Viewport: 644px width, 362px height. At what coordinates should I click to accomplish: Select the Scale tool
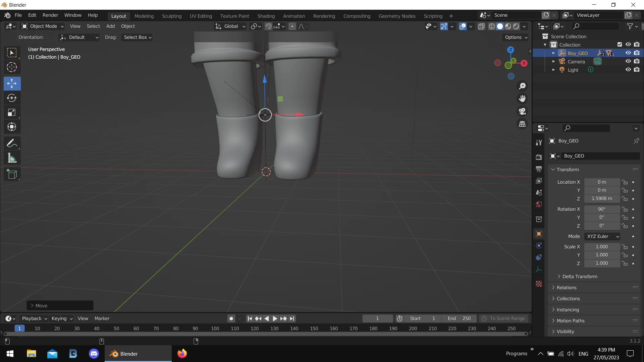coord(12,113)
